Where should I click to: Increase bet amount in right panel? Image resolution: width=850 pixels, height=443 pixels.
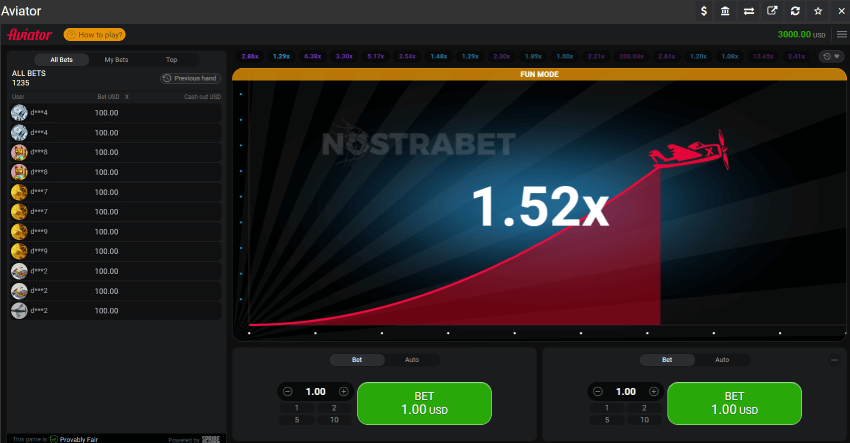coord(654,391)
